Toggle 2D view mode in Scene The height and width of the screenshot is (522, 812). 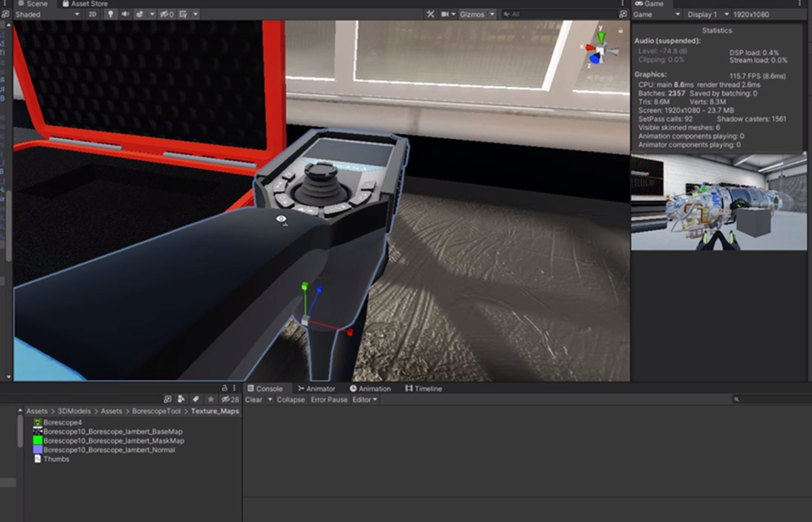[x=93, y=14]
